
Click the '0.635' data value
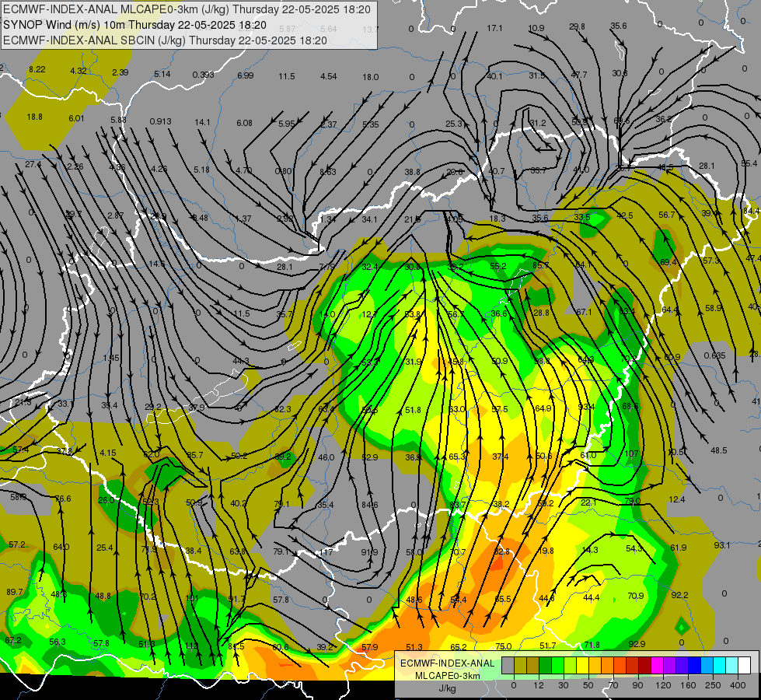pyautogui.click(x=715, y=355)
